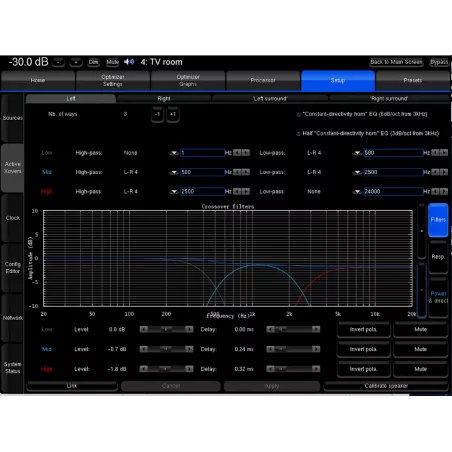Nudge Low low-pass frequency right arrow

[x=444, y=153]
